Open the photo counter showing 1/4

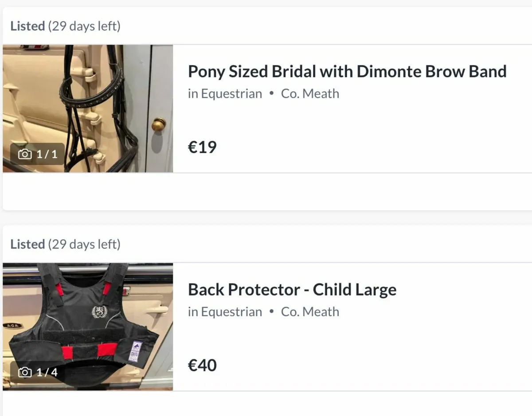coord(35,372)
